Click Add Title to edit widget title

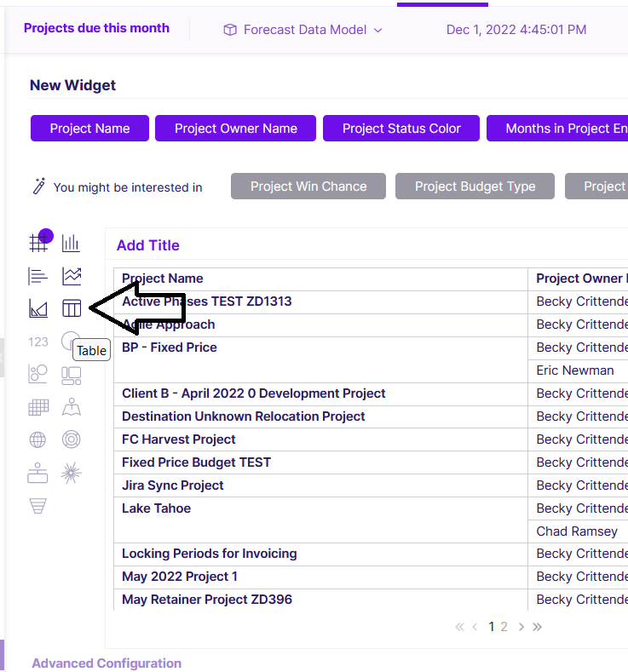(148, 245)
